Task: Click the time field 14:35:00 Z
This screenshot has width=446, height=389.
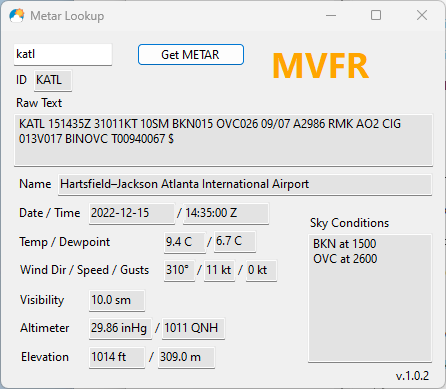Action: click(226, 213)
